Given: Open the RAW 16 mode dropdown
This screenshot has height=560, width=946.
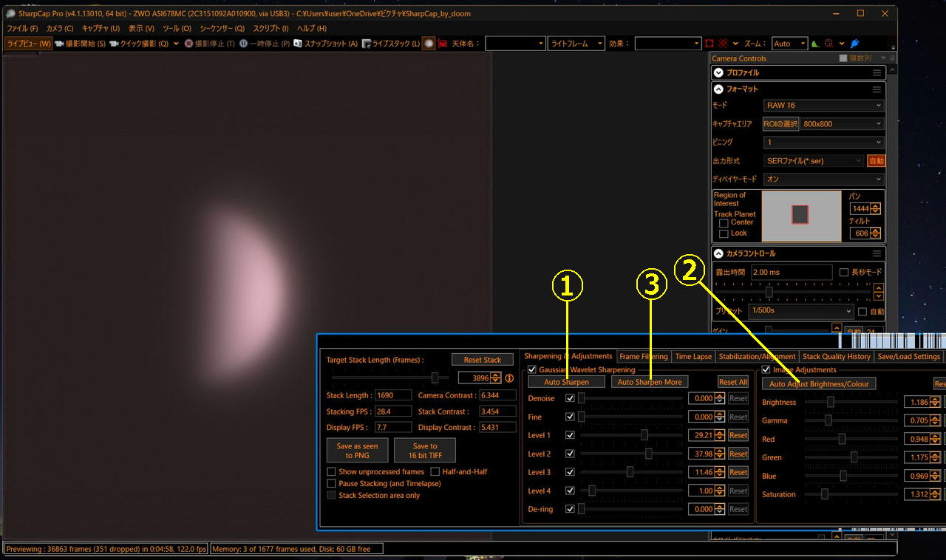Looking at the screenshot, I should click(823, 106).
